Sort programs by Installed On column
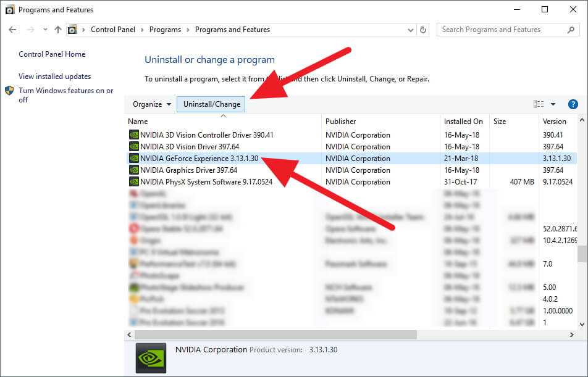 pyautogui.click(x=463, y=122)
